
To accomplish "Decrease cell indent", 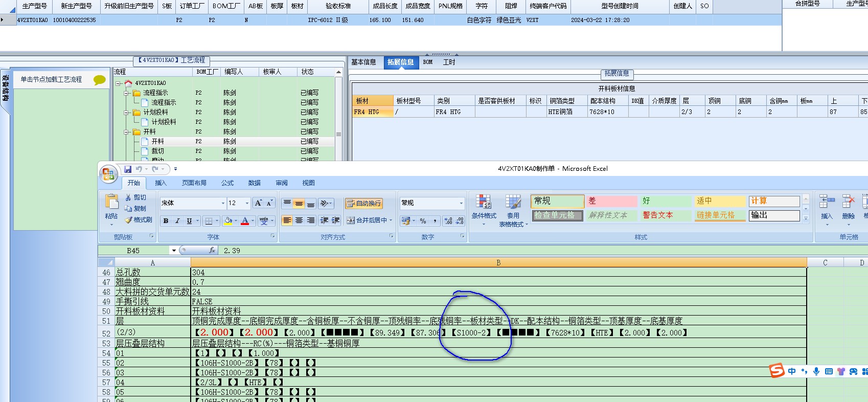I will click(x=324, y=220).
